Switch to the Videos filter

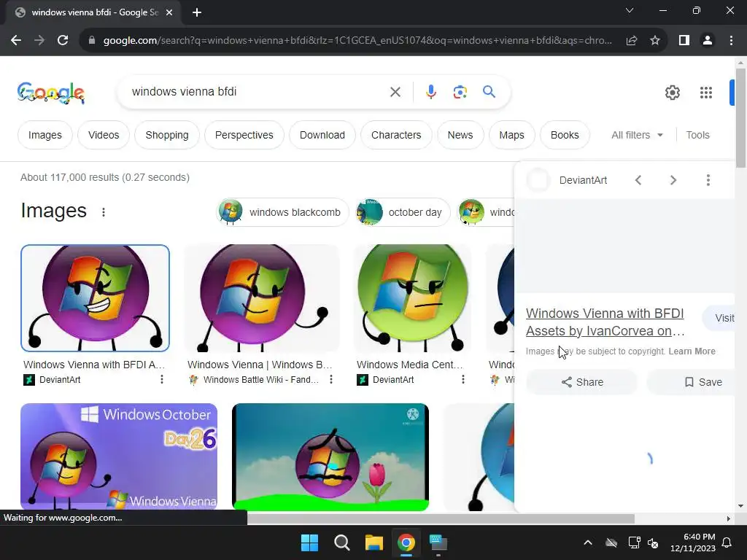click(104, 135)
